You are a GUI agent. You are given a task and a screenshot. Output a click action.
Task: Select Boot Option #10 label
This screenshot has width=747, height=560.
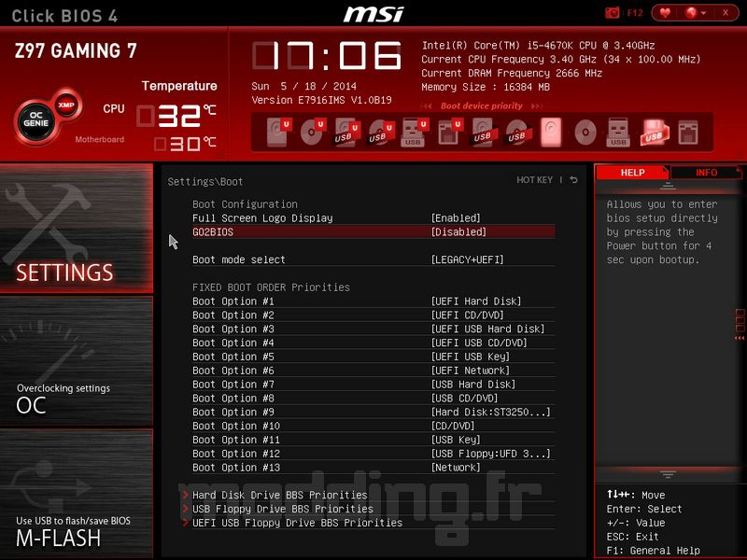point(236,426)
